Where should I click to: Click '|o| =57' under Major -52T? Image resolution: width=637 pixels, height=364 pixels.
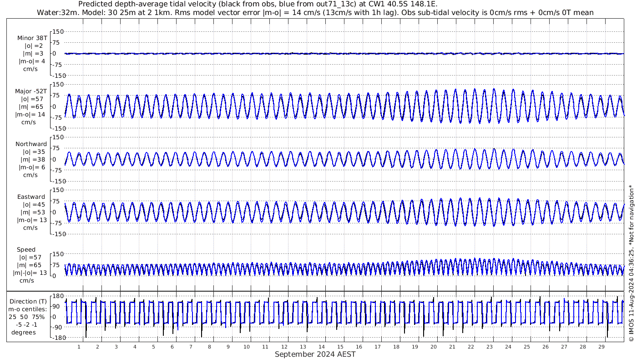[x=32, y=99]
